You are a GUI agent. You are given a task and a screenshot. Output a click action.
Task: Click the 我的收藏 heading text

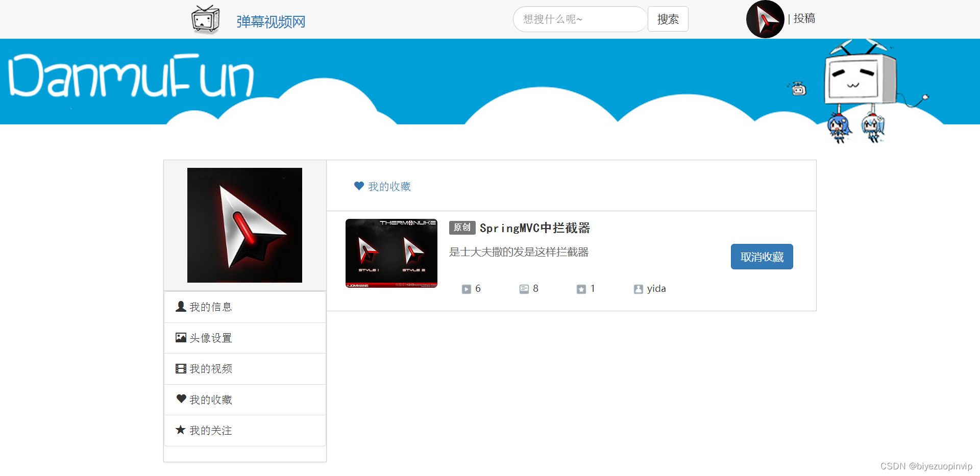tap(389, 187)
